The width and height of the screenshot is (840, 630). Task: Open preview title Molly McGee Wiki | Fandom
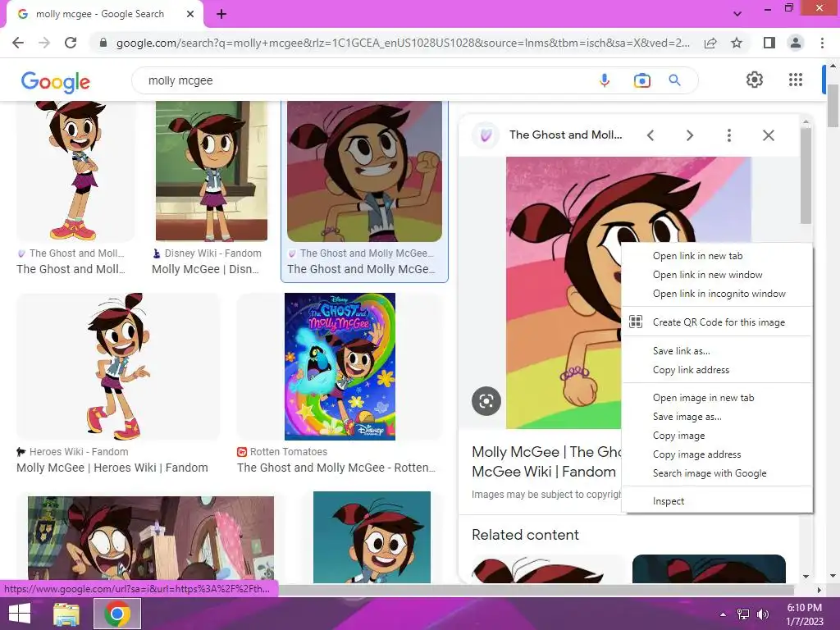(546, 462)
